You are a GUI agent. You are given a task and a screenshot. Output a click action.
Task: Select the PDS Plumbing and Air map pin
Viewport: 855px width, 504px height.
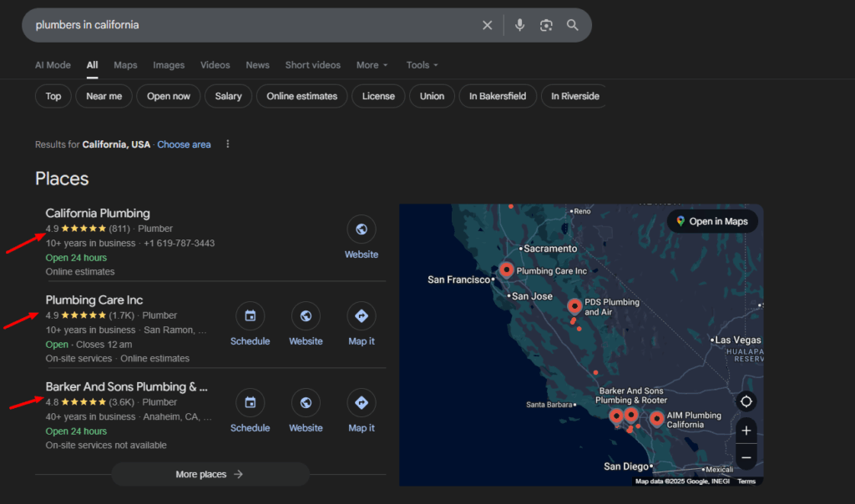coord(574,306)
